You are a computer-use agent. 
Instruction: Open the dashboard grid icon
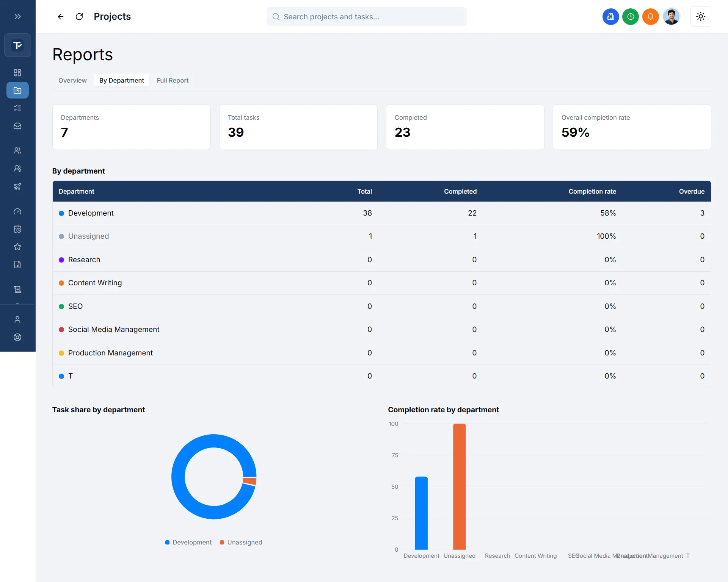[x=17, y=73]
